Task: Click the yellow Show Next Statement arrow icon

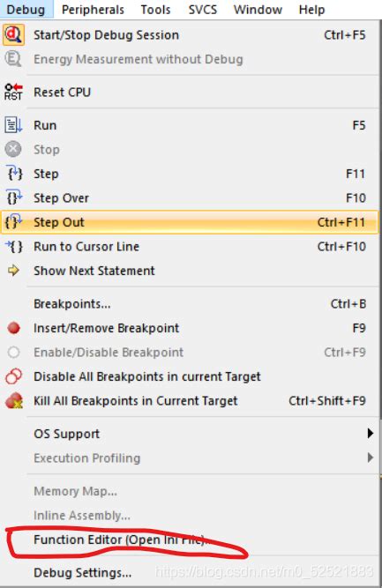Action: tap(13, 271)
